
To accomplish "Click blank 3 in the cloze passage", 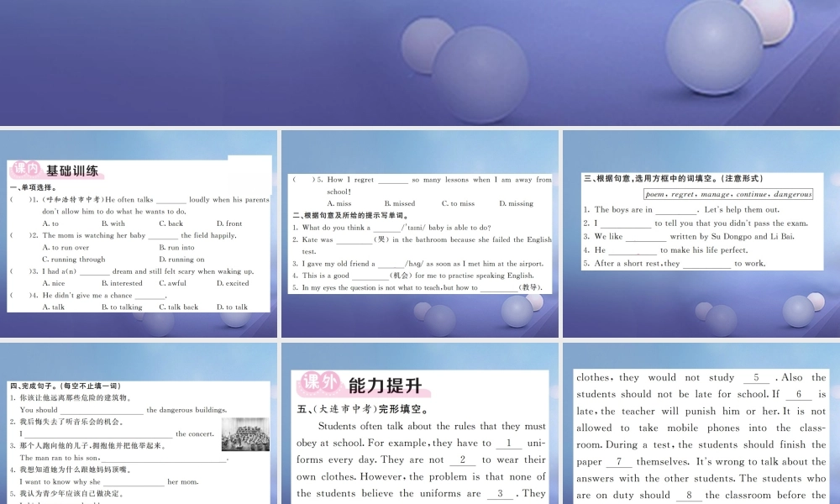I will click(x=500, y=494).
